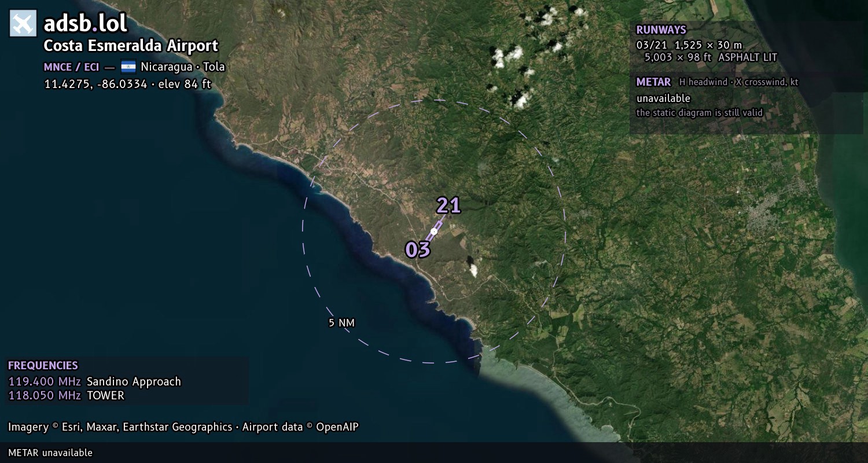Click the 5,003 × 98 ft ASPHALT LIT text
Image resolution: width=868 pixels, height=463 pixels.
pyautogui.click(x=711, y=57)
